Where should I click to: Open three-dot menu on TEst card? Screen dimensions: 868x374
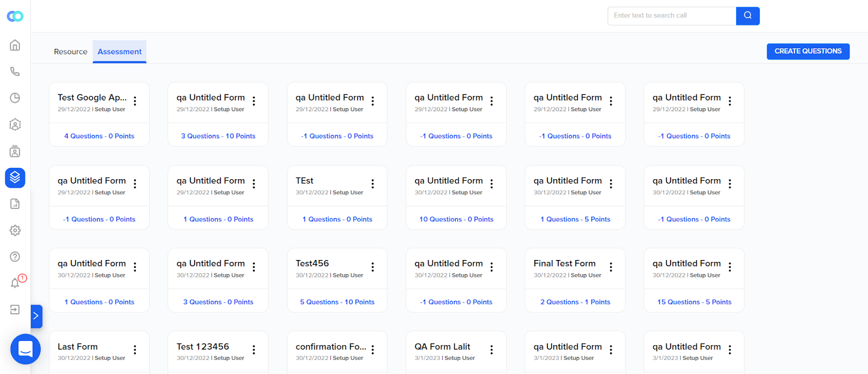[373, 184]
